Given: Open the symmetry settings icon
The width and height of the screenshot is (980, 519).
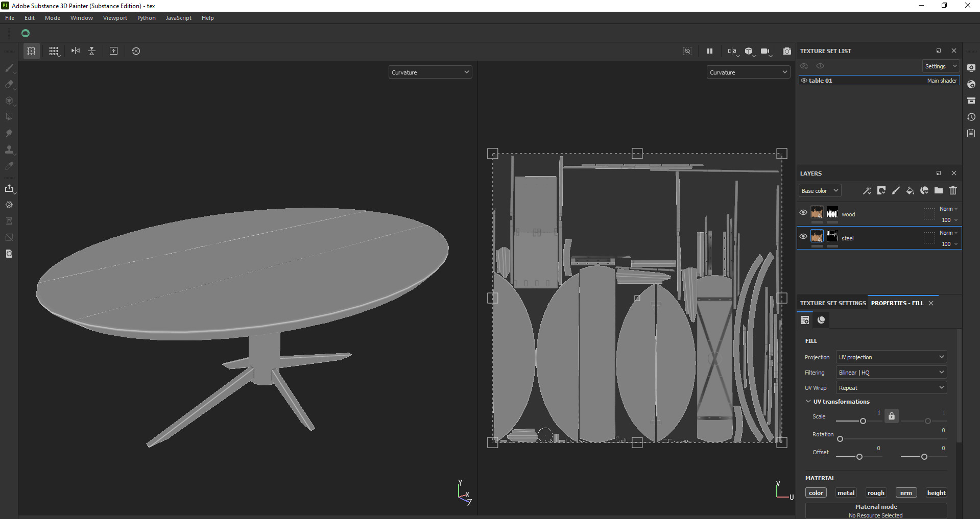Looking at the screenshot, I should tap(732, 51).
